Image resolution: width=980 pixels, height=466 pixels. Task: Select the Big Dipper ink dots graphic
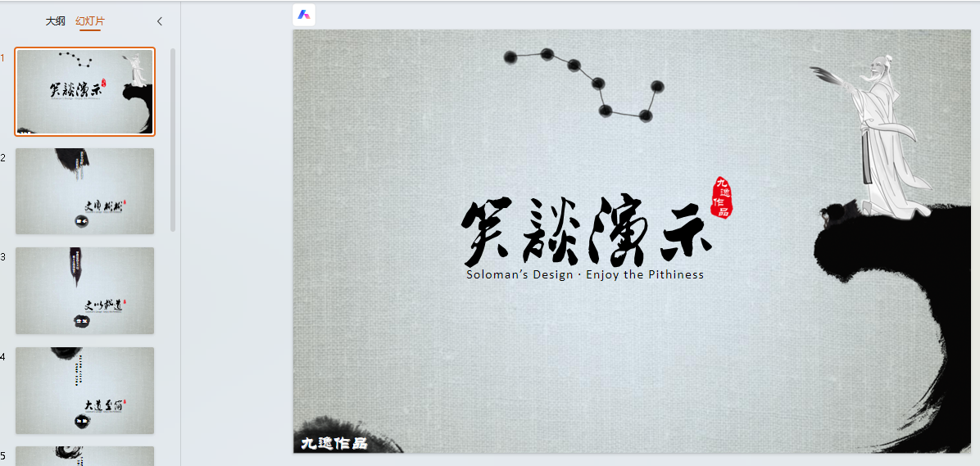click(x=583, y=85)
